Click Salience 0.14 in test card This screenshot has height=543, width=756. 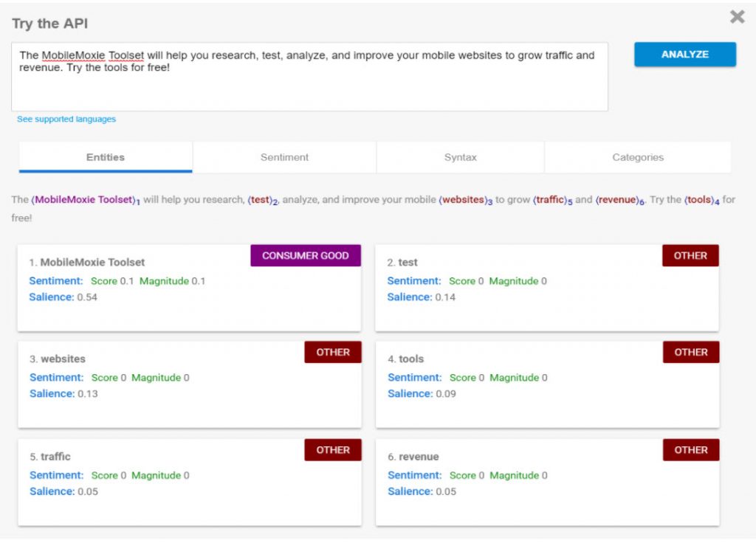tap(422, 297)
